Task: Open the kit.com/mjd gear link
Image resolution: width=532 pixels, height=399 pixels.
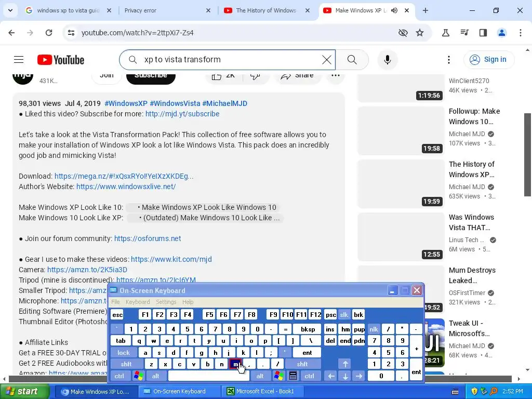Action: coord(171,259)
